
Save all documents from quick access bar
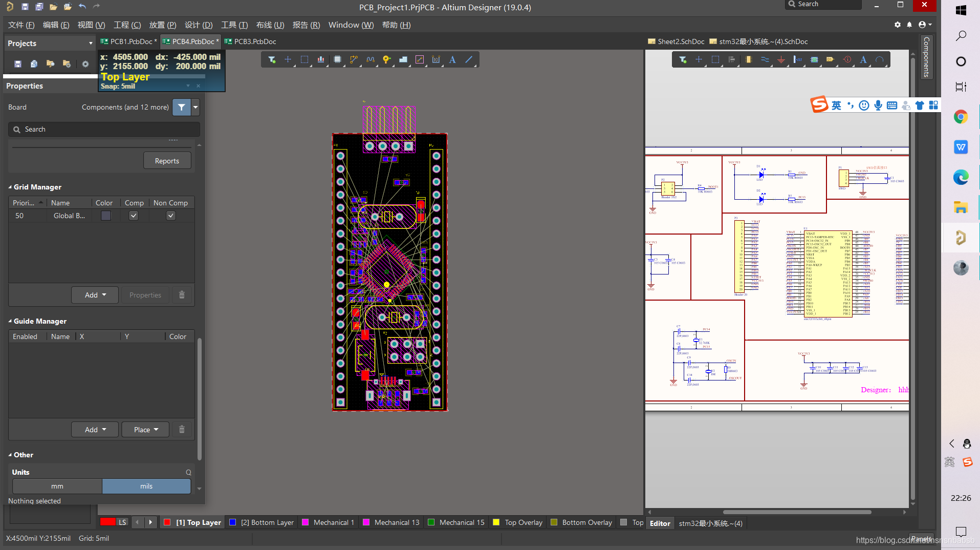[x=39, y=7]
